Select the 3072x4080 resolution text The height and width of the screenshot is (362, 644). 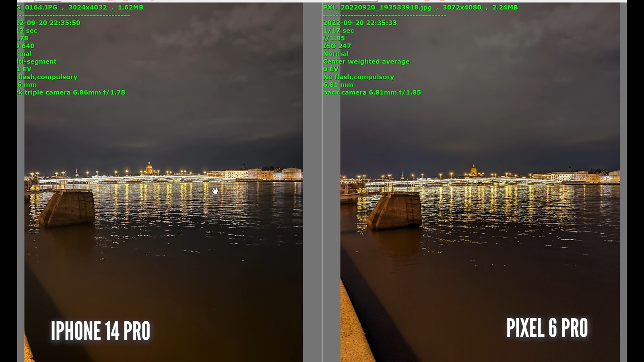pyautogui.click(x=462, y=7)
